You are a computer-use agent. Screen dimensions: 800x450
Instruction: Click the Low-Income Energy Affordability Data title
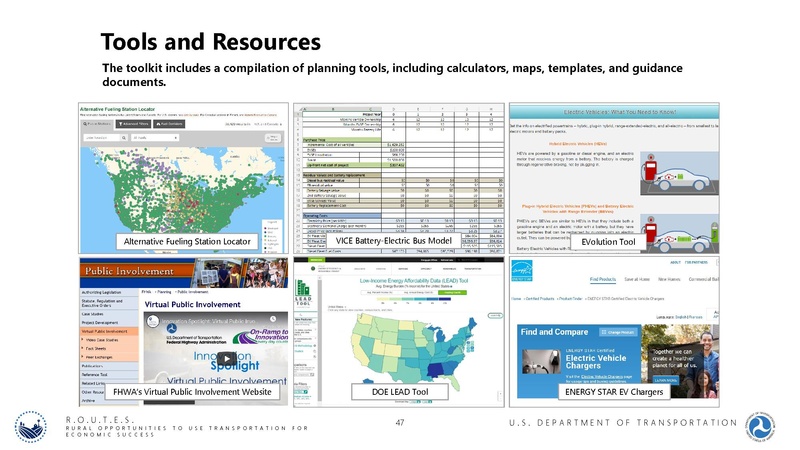[414, 281]
